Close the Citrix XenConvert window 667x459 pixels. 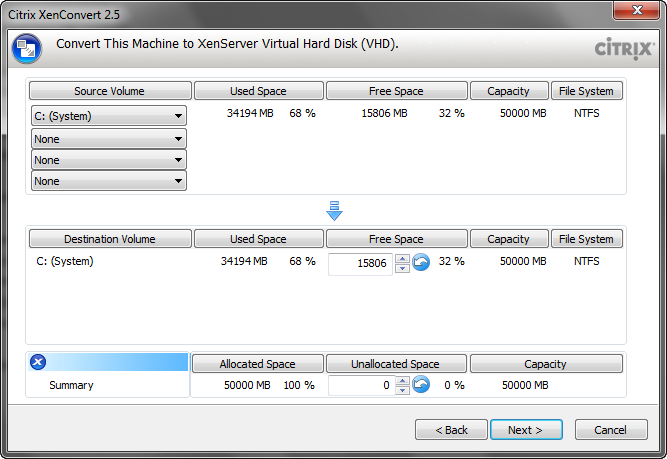point(637,10)
